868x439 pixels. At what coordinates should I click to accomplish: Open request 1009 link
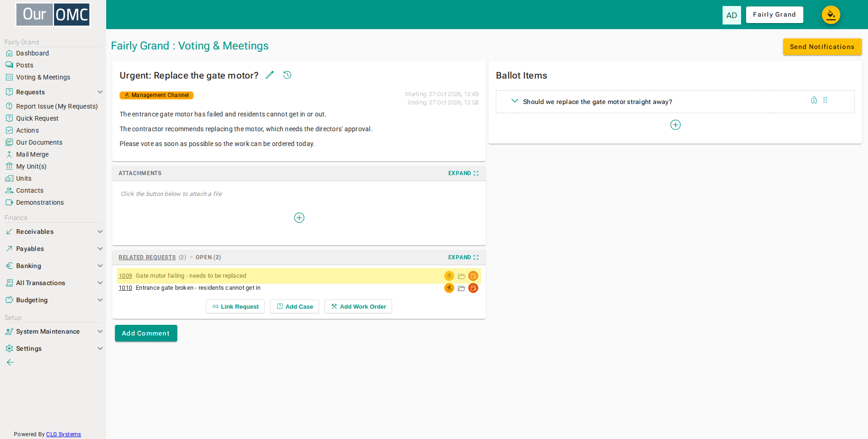(x=125, y=276)
